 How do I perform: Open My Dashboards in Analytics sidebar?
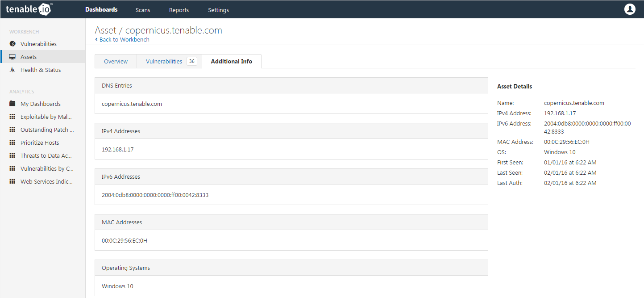(x=41, y=104)
